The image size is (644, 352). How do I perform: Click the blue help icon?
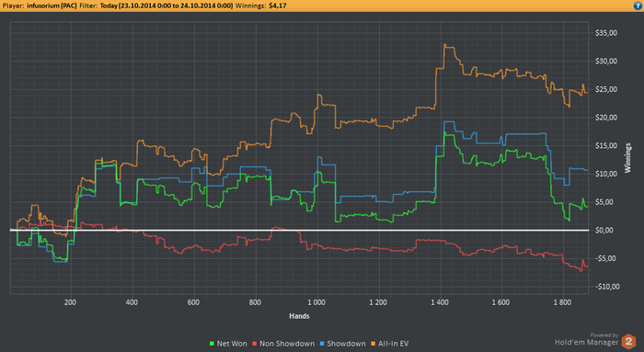(638, 6)
